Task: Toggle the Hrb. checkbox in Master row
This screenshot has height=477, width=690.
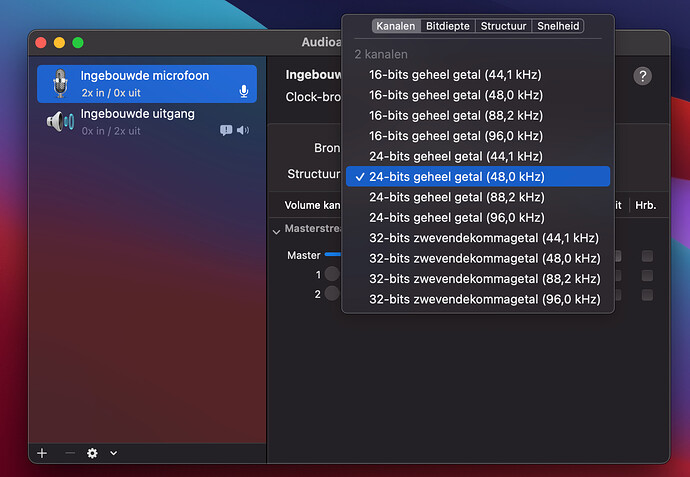Action: (x=647, y=256)
